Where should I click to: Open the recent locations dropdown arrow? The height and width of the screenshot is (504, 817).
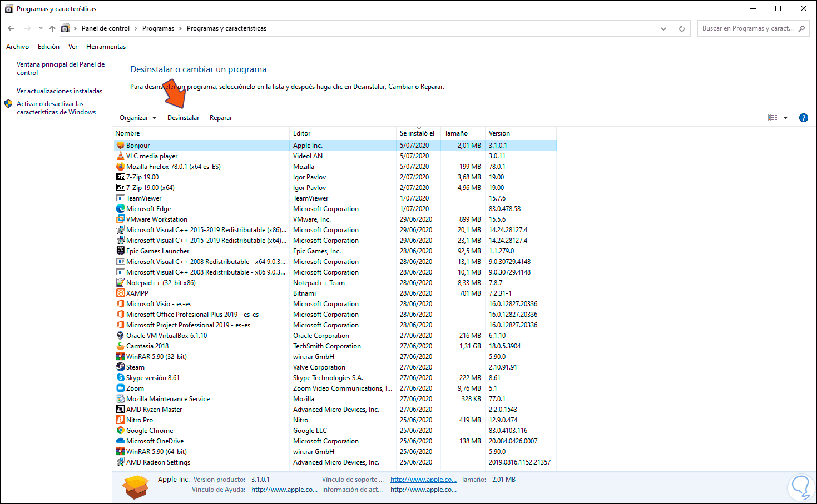click(x=41, y=28)
